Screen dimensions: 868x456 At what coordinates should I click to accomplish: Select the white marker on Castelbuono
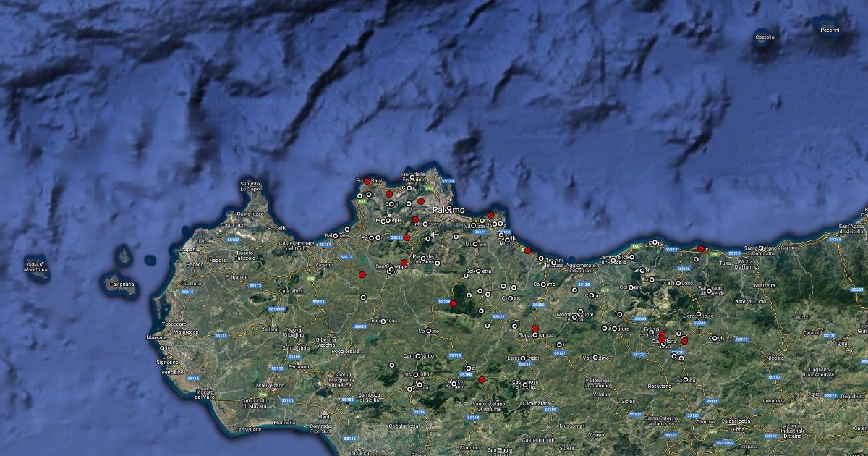(x=677, y=283)
